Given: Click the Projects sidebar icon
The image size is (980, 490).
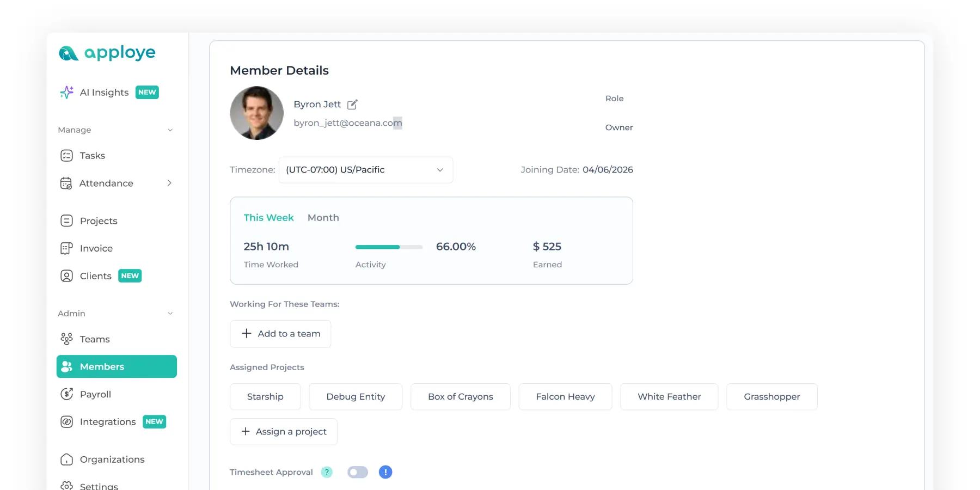Looking at the screenshot, I should pos(66,220).
